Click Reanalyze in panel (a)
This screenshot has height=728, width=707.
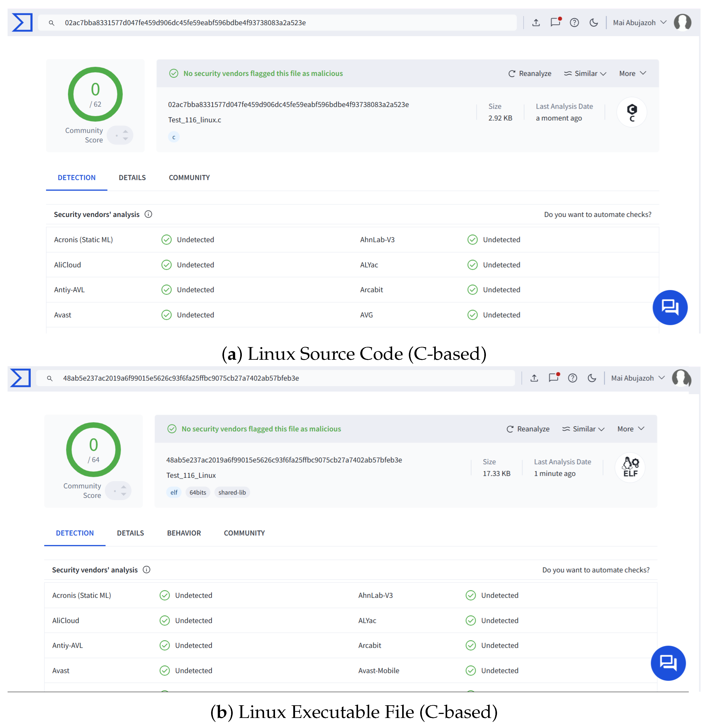pos(530,74)
